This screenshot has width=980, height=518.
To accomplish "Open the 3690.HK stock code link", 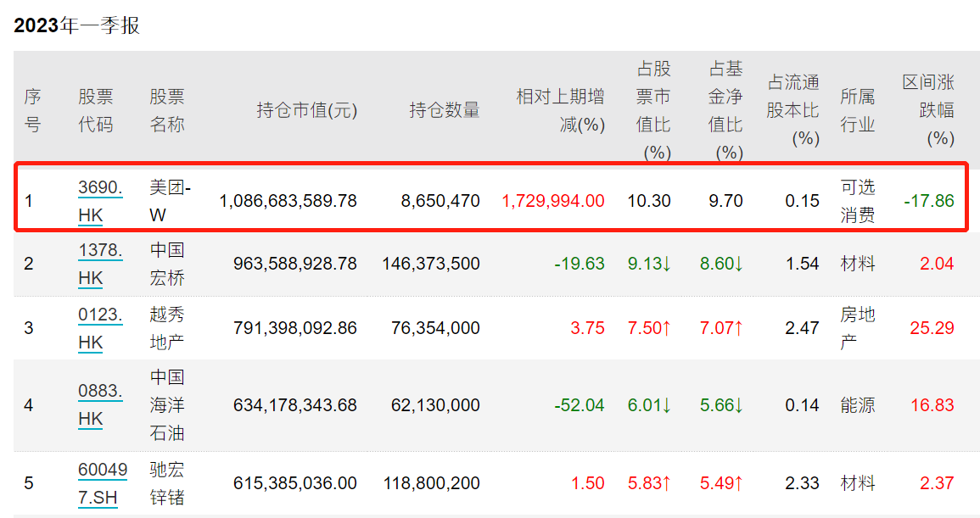I will point(99,201).
